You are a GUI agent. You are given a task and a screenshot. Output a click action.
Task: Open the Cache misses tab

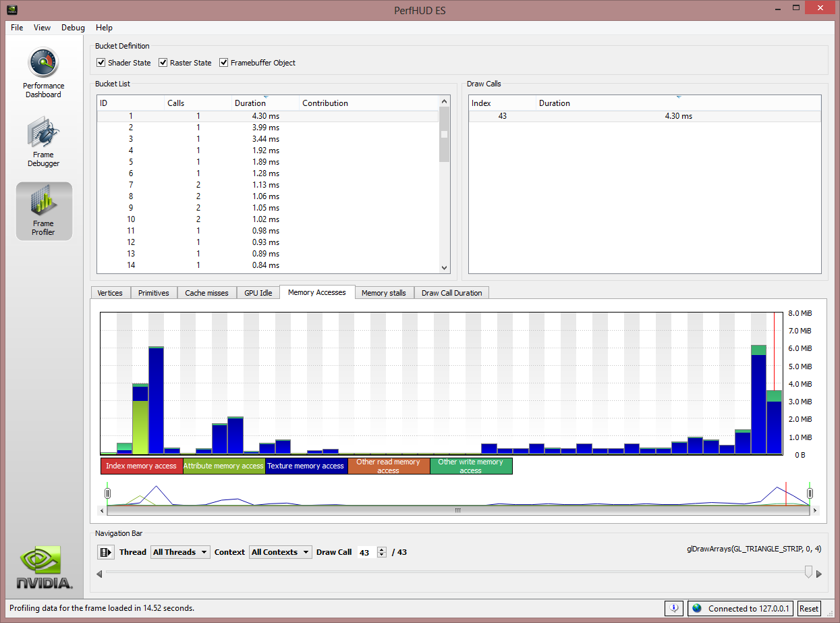(206, 293)
